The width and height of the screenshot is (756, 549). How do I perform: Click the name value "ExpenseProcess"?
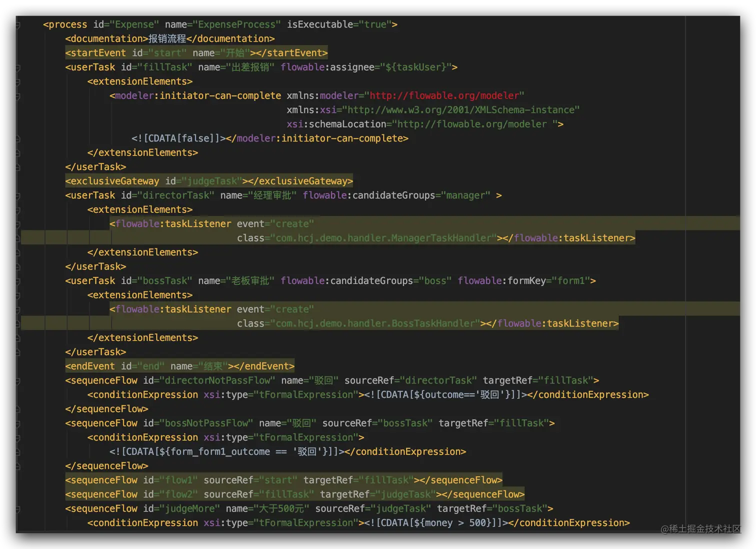tap(237, 24)
